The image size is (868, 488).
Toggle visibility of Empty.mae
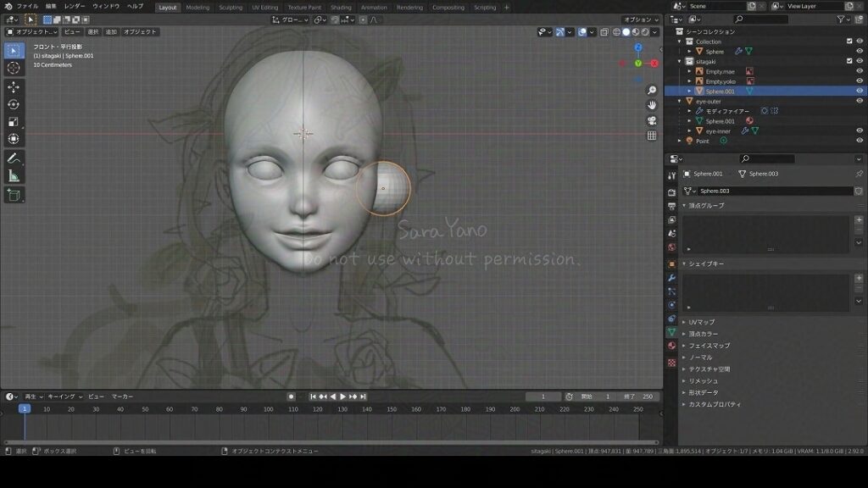pos(860,71)
